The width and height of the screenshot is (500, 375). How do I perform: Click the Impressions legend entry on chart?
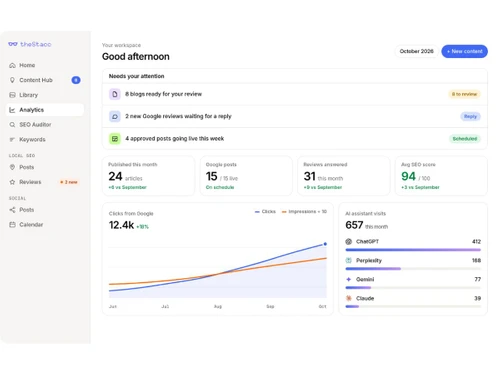click(x=304, y=212)
